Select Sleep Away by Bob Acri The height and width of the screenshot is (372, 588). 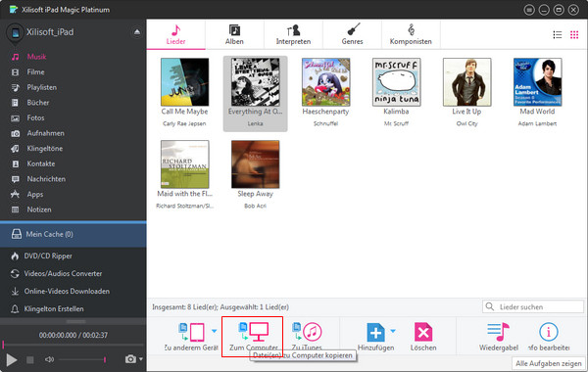(x=256, y=164)
